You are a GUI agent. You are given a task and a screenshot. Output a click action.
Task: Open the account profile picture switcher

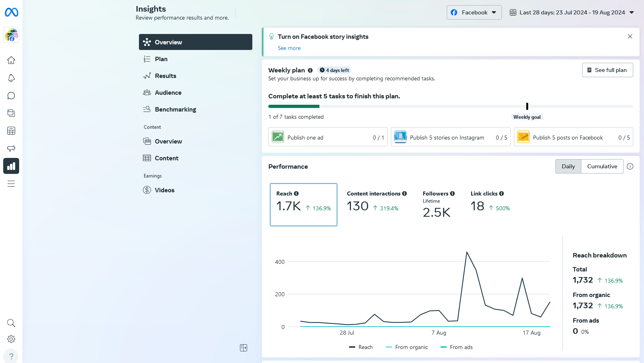point(11,35)
